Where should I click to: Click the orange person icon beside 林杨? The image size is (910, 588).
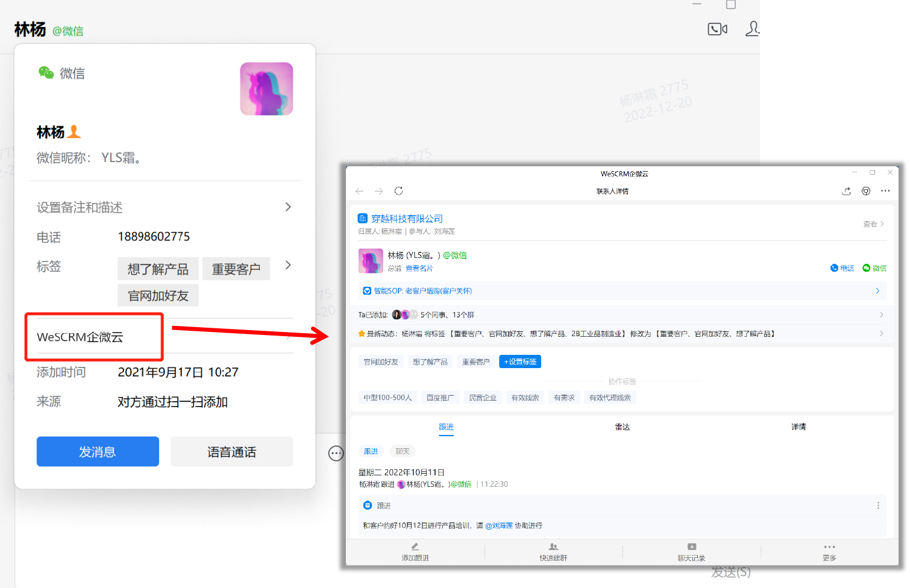[74, 131]
